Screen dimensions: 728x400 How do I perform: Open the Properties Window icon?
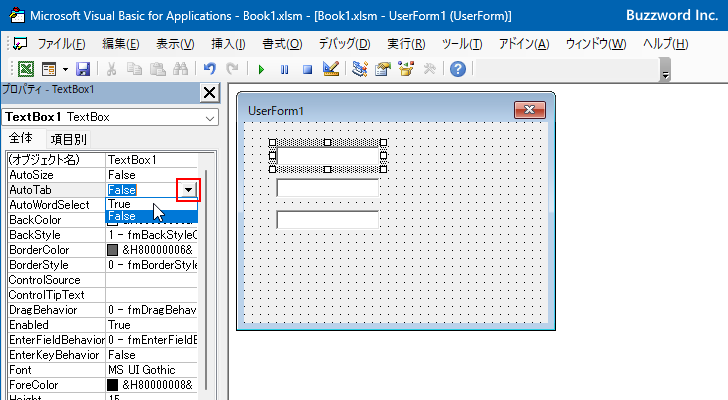383,69
